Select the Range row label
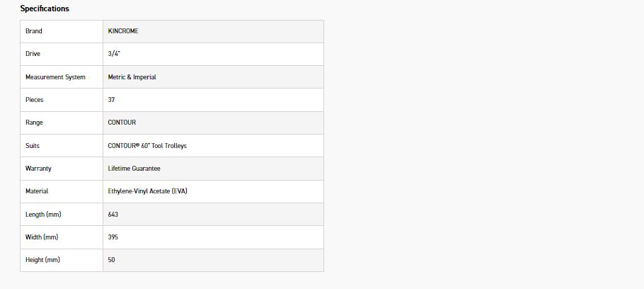 34,123
